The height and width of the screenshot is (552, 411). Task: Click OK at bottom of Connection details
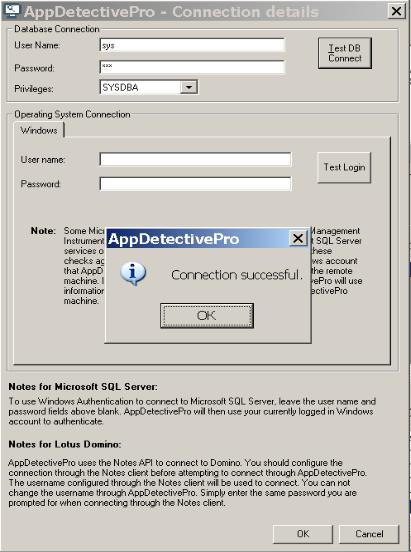[x=303, y=534]
